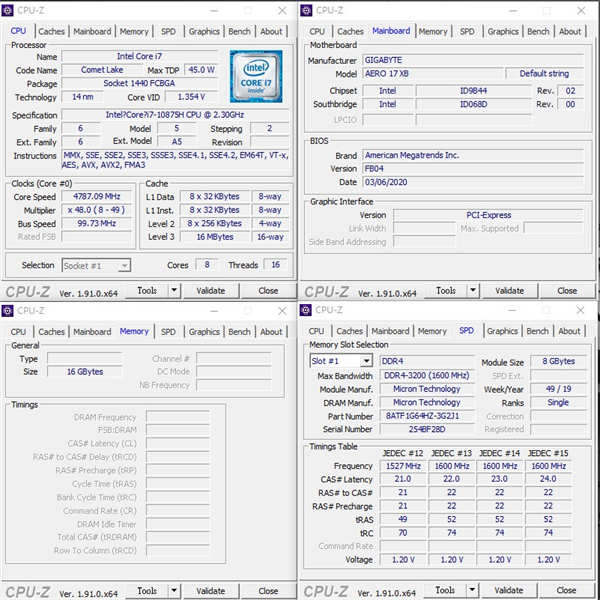
Task: Open the Bench tab in the Memory window
Action: 240,332
